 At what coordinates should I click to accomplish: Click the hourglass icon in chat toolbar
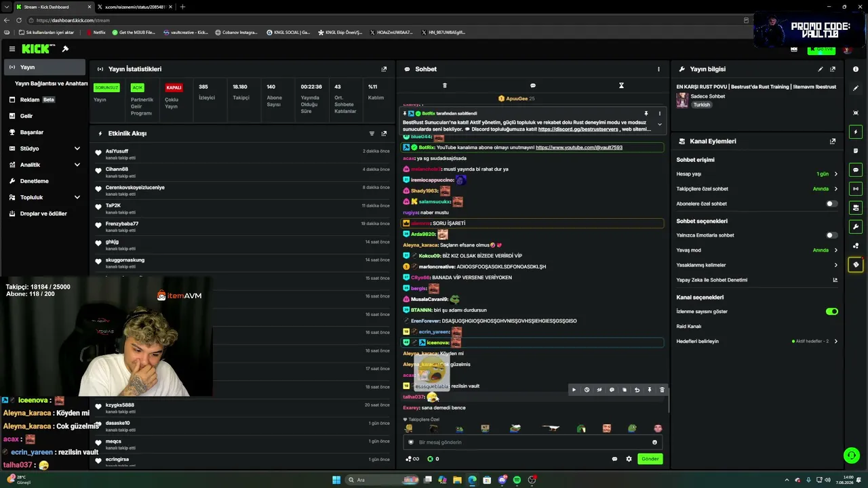(x=621, y=85)
